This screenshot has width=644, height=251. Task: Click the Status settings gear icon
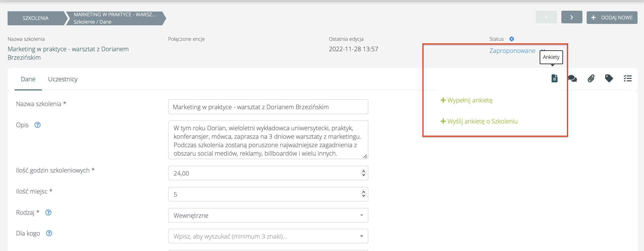coord(512,39)
